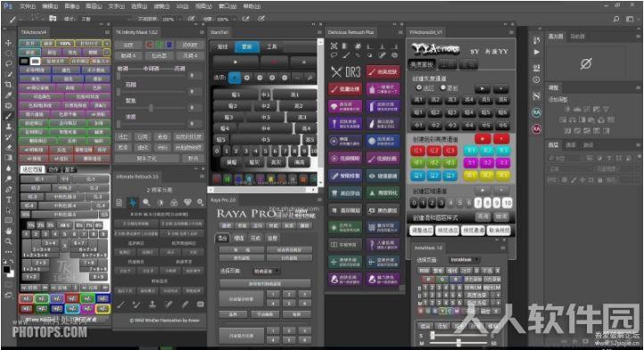Toggle pressure-for-size icon at options bar end
Viewport: 644px width, 350px height.
pos(261,19)
